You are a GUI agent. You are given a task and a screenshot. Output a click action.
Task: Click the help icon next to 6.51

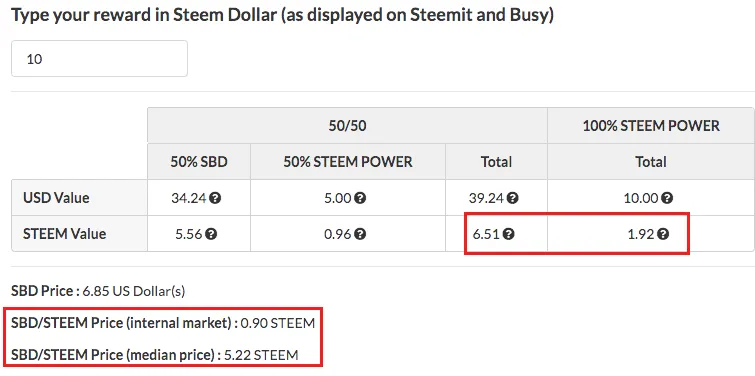pyautogui.click(x=509, y=234)
